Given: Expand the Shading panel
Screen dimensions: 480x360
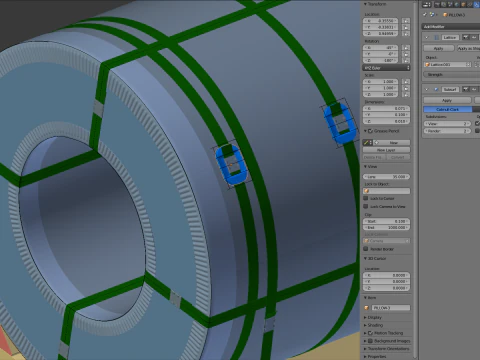Looking at the screenshot, I should click(366, 325).
